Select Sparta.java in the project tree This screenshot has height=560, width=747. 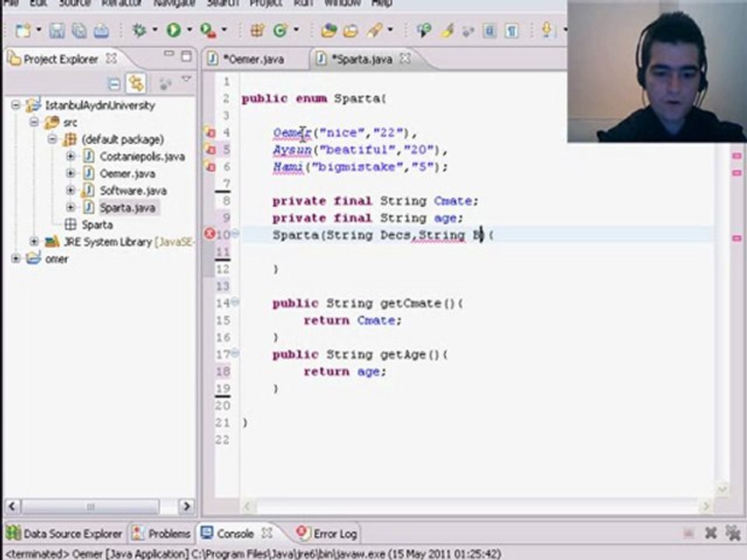pos(127,208)
